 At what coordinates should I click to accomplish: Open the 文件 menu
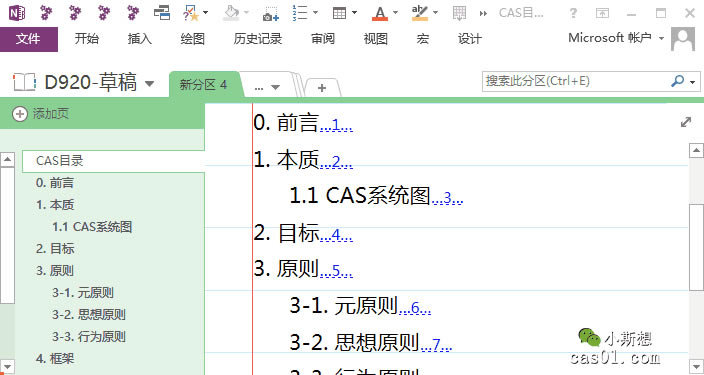pos(29,39)
